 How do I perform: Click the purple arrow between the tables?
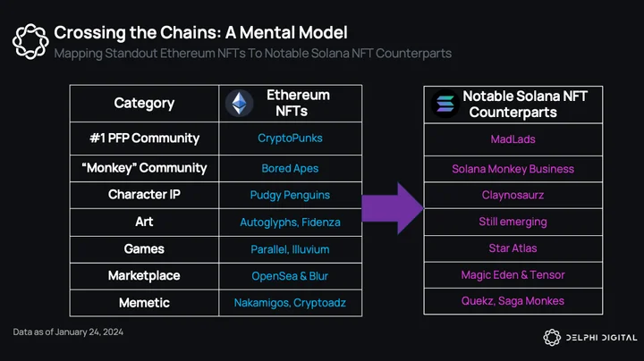tap(393, 208)
